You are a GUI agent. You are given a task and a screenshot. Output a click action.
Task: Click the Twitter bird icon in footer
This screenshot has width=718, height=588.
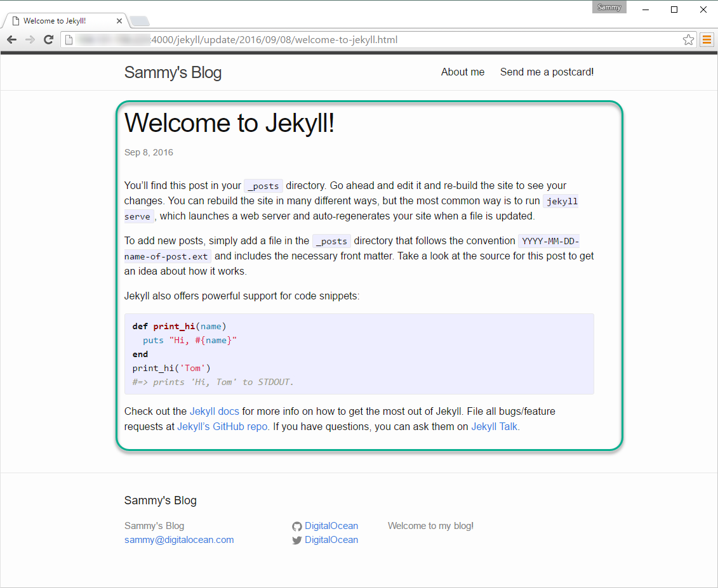coord(296,540)
